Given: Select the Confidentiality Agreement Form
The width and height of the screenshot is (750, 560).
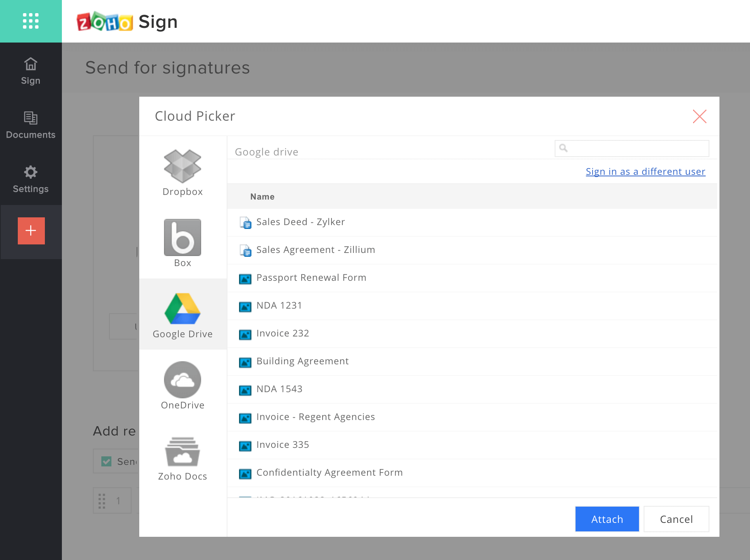Looking at the screenshot, I should coord(330,472).
